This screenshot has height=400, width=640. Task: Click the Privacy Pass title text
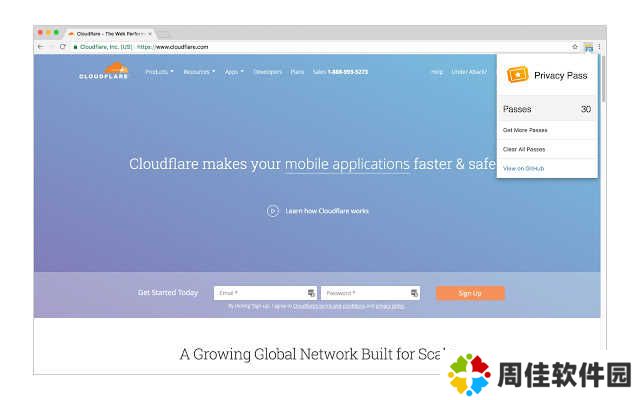[560, 76]
